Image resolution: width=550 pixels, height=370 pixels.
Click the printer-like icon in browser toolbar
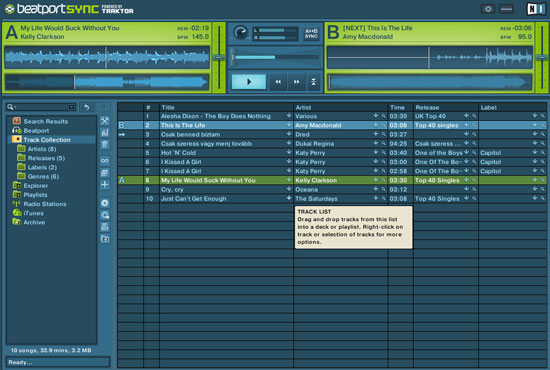click(105, 227)
